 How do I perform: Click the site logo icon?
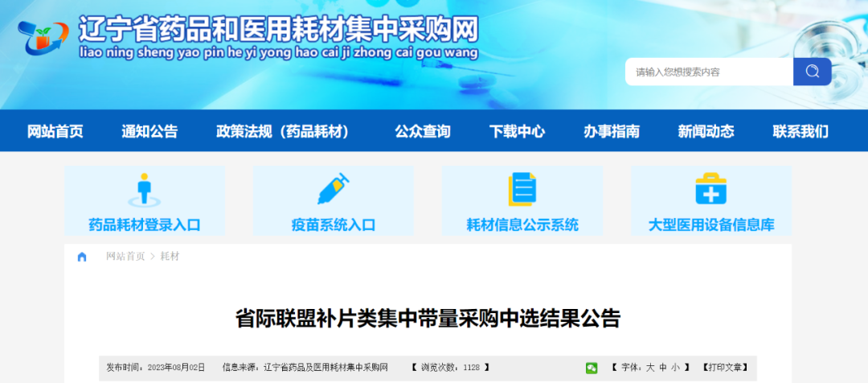coord(43,37)
